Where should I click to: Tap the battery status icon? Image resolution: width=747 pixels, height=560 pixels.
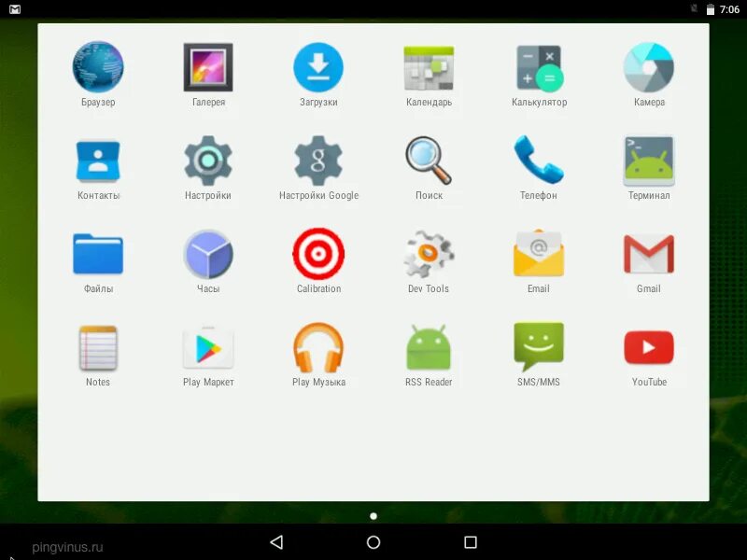pos(711,9)
